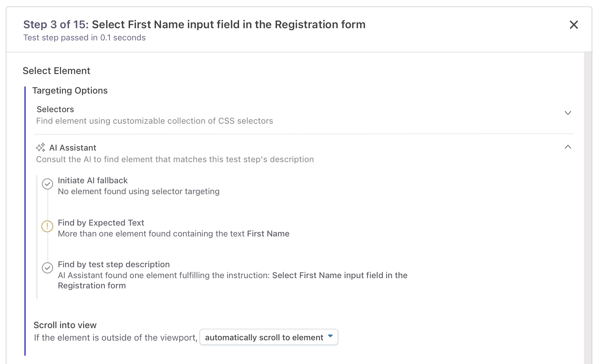Click the AI Assistant sparkle icon

40,148
